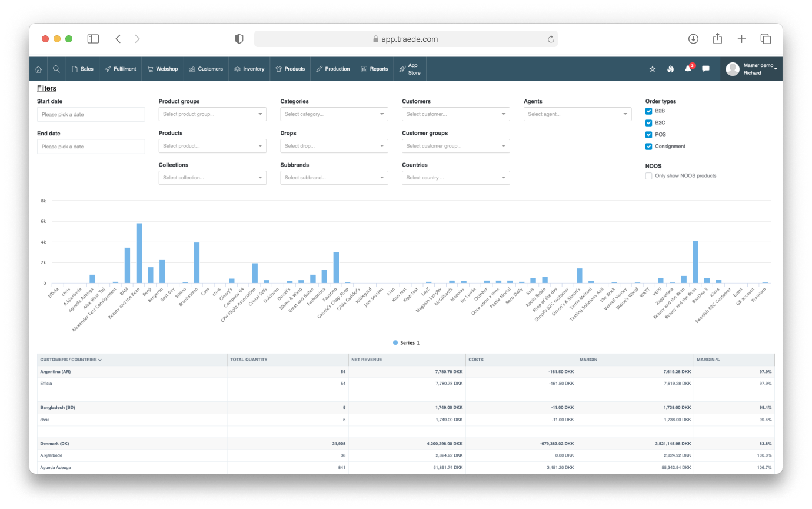Reload the page
The width and height of the screenshot is (812, 509).
click(551, 39)
